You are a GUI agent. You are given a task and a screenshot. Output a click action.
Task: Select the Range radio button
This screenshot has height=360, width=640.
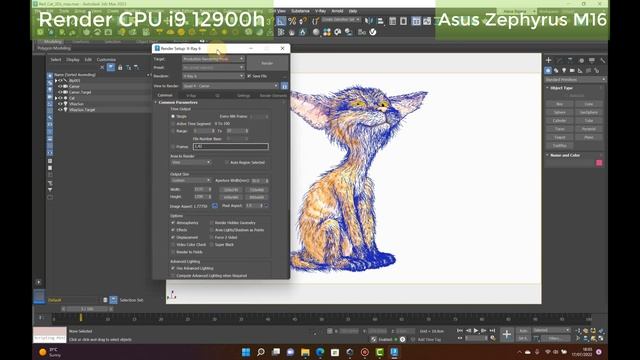173,131
